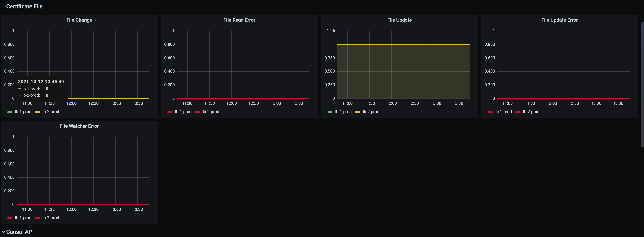
Task: Toggle lb-1-prod series in File Change legend
Action: click(x=23, y=112)
